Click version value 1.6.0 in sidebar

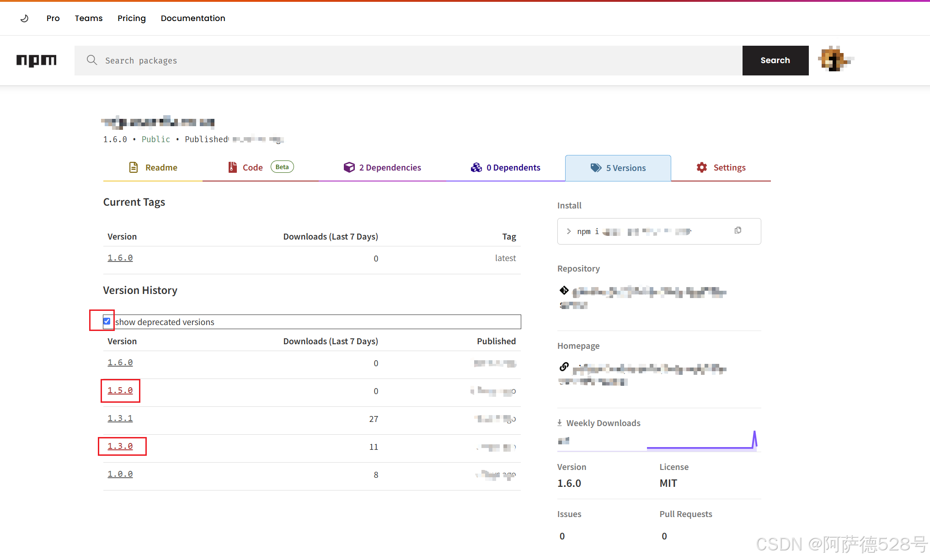[x=569, y=483]
